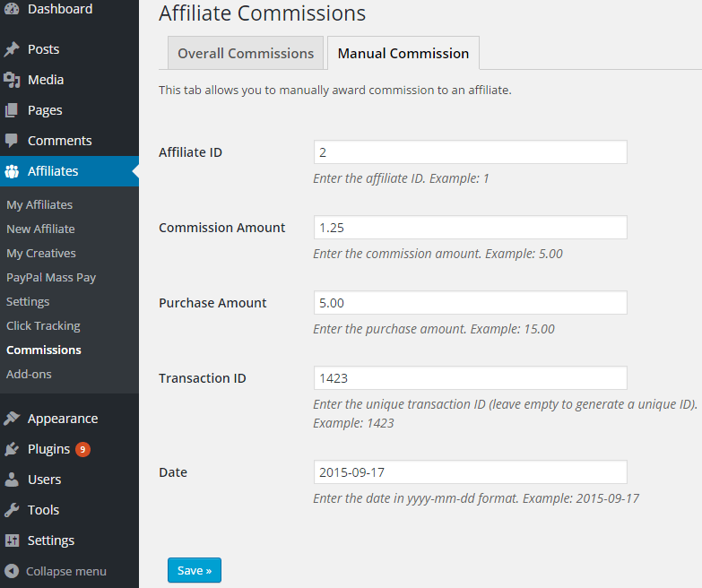
Task: Click the Date field label
Action: [173, 472]
